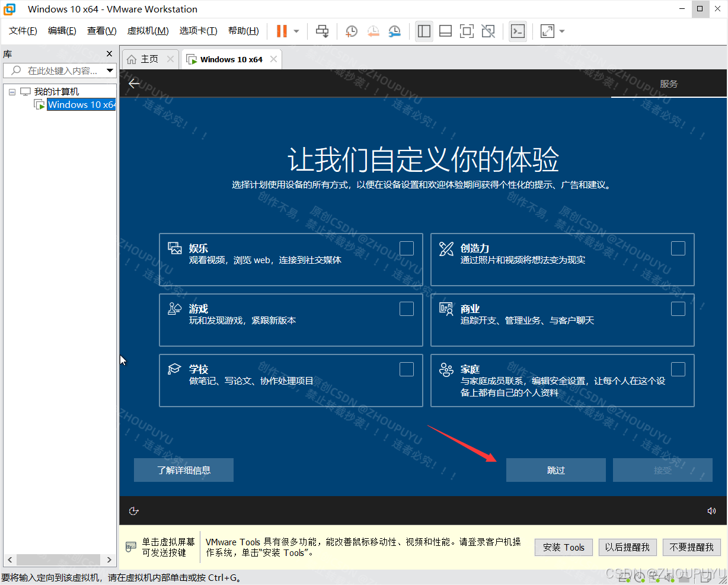728x585 pixels.
Task: Click Send Ctrl+Alt+Del toolbar icon
Action: click(322, 31)
